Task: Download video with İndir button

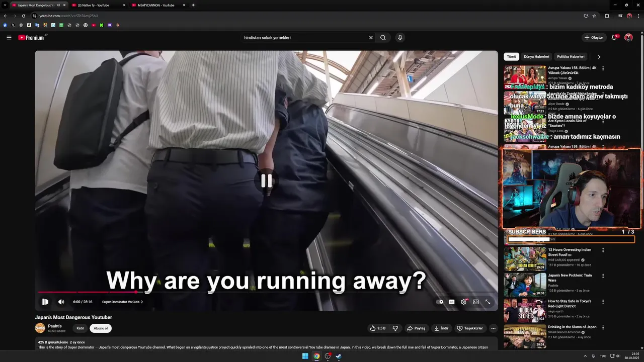Action: [x=441, y=328]
